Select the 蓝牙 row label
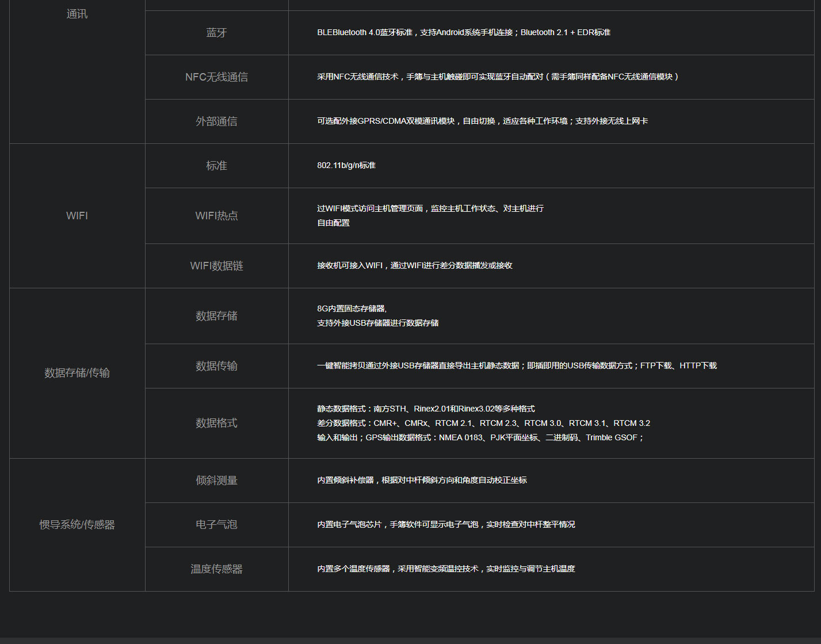The image size is (821, 644). coord(216,33)
